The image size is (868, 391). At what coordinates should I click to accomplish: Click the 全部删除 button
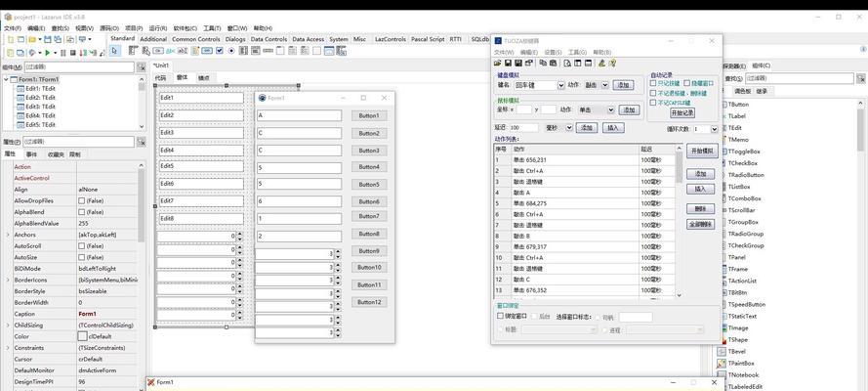tap(700, 224)
